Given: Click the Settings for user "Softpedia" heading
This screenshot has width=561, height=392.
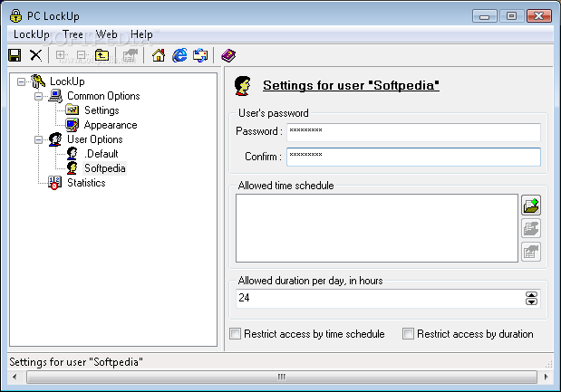Looking at the screenshot, I should click(351, 85).
